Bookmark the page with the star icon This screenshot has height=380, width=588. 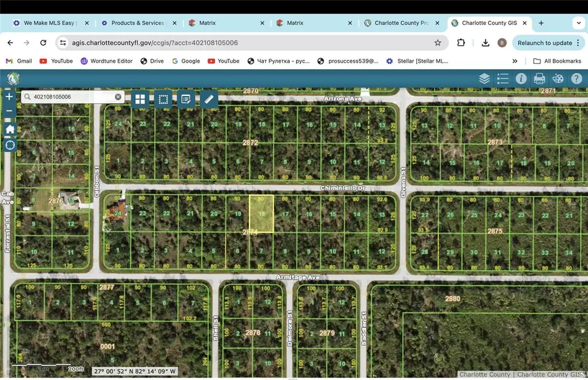coord(438,42)
